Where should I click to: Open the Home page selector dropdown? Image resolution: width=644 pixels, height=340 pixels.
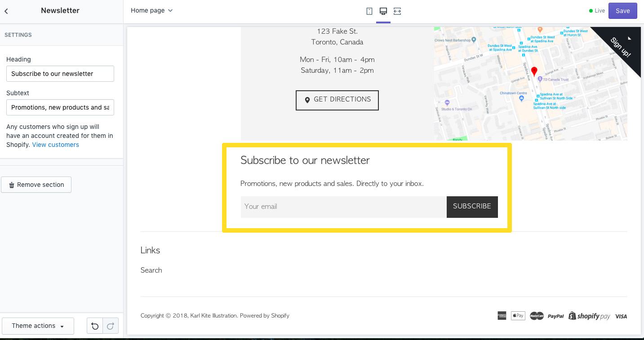151,10
